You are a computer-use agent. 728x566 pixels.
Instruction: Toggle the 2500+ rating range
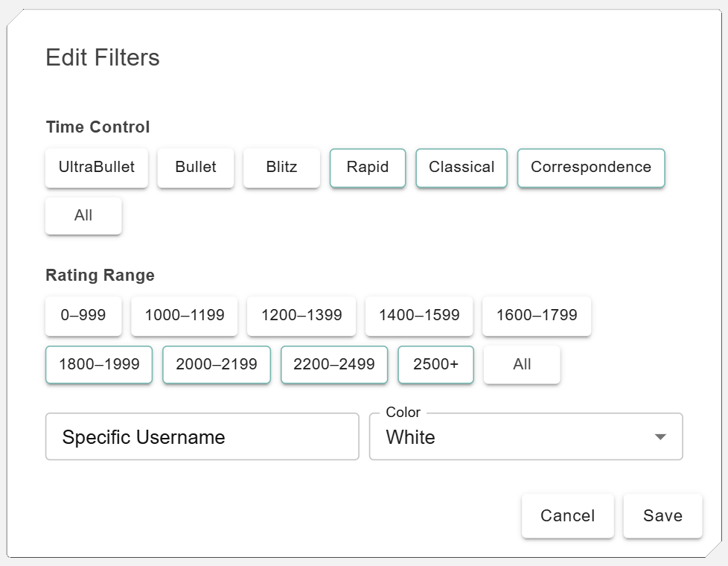[x=436, y=365]
